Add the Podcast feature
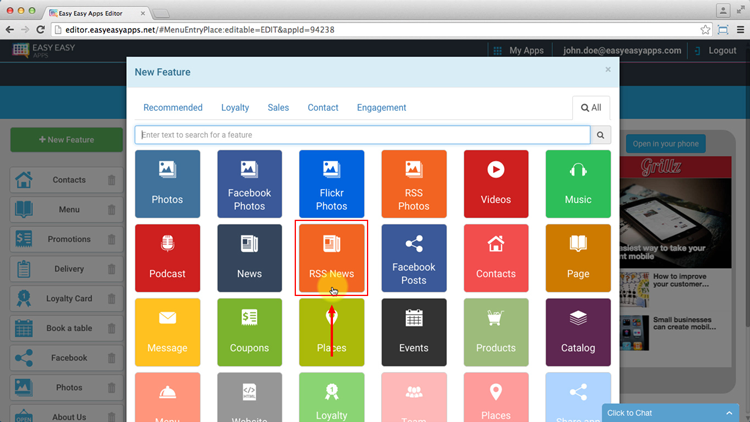750x422 pixels. point(167,258)
